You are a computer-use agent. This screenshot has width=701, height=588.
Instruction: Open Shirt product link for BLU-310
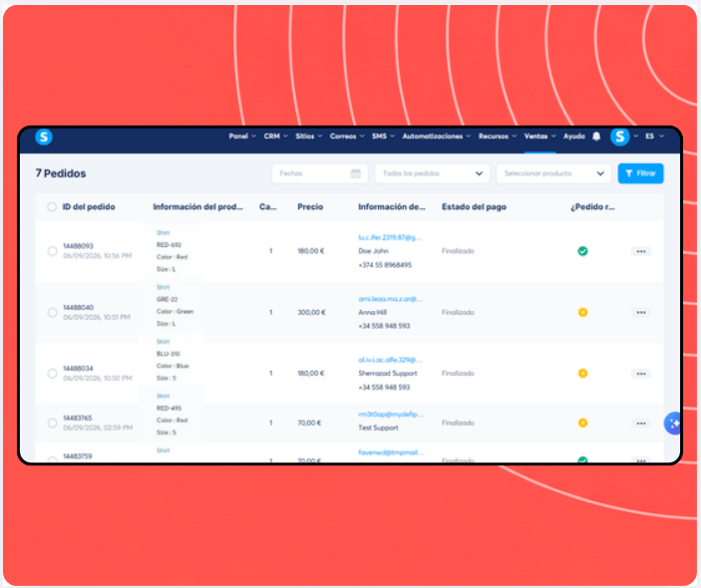pos(163,342)
